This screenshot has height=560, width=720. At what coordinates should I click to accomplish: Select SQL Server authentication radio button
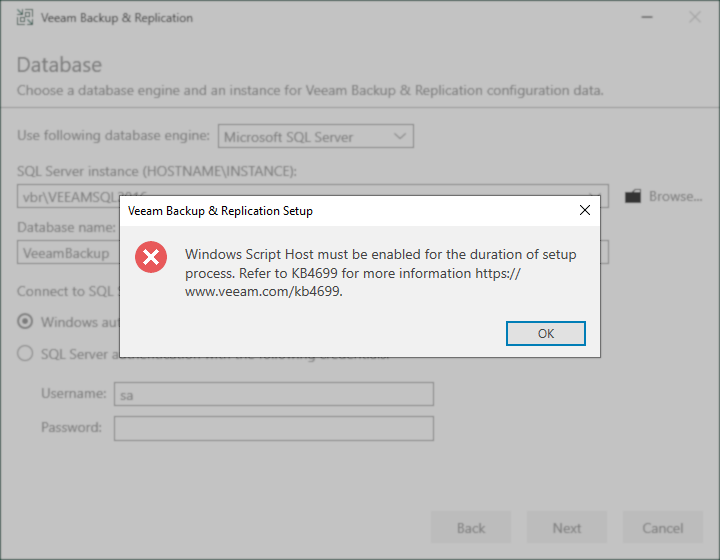coord(25,353)
